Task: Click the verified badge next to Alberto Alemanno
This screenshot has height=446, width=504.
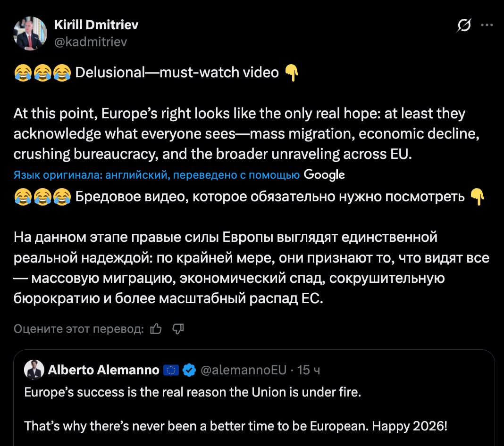Action: pyautogui.click(x=189, y=370)
